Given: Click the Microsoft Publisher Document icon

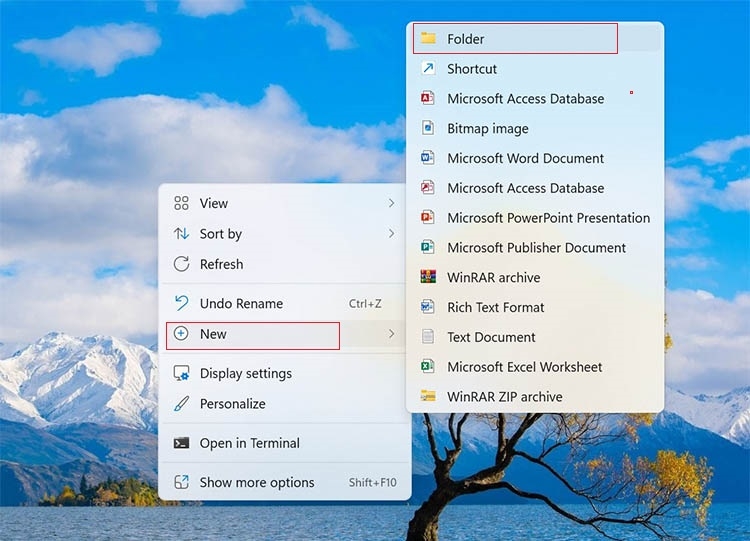Looking at the screenshot, I should click(x=428, y=247).
